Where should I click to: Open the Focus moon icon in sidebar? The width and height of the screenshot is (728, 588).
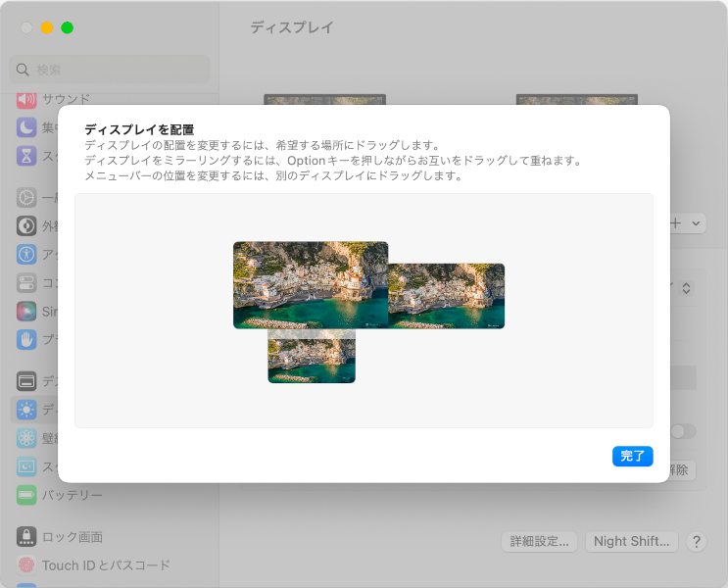click(x=26, y=127)
